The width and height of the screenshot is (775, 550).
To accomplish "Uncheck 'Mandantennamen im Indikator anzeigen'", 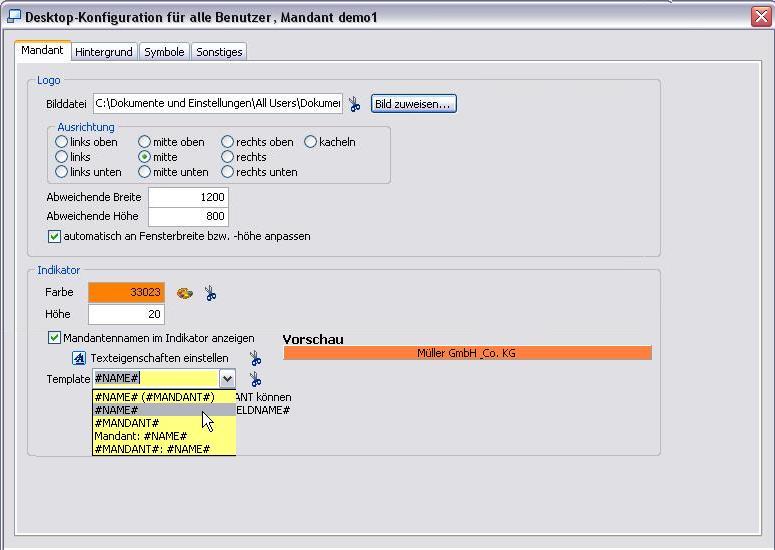I will [55, 338].
